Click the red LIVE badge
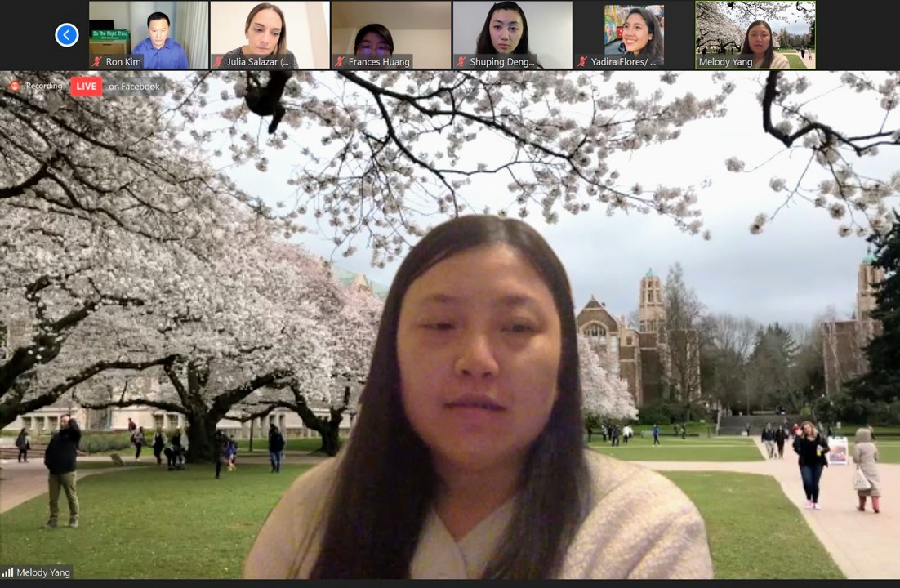900x588 pixels. pyautogui.click(x=87, y=87)
